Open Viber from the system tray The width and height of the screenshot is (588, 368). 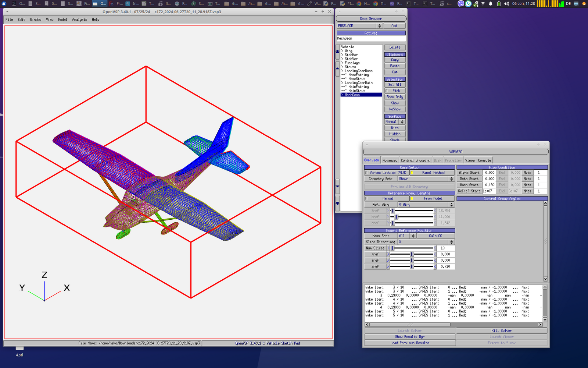[x=461, y=4]
